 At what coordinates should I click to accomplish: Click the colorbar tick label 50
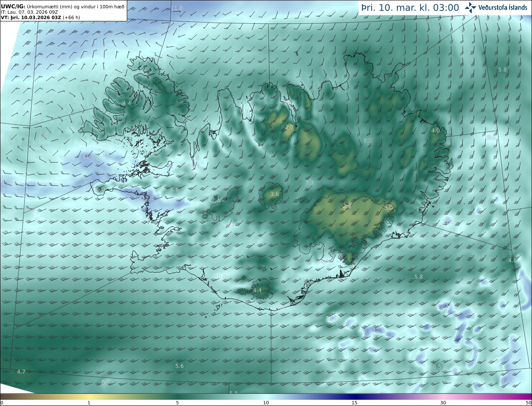[529, 403]
